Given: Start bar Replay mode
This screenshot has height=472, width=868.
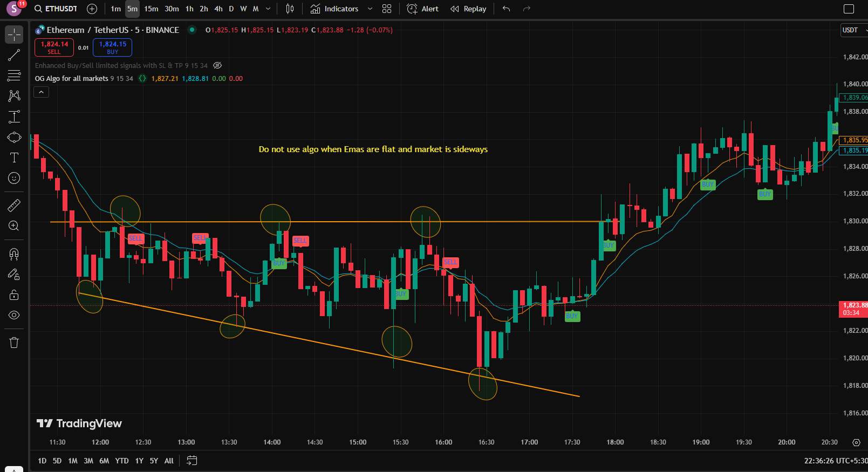Looking at the screenshot, I should click(468, 9).
